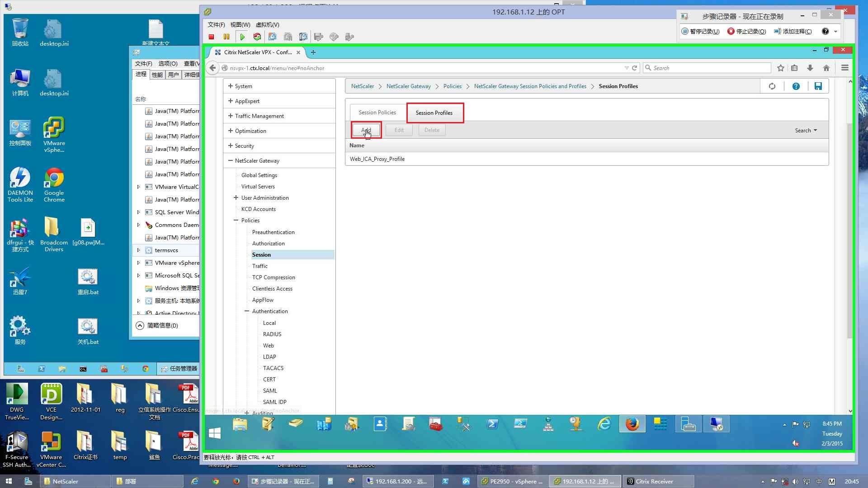Open Global Settings in the navigation tree
Image resolution: width=868 pixels, height=488 pixels.
point(259,175)
